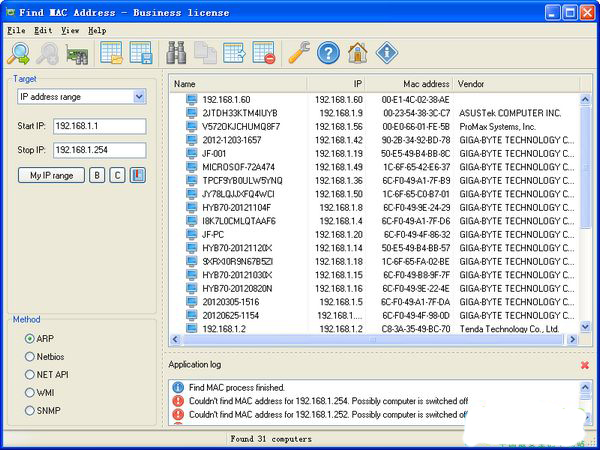
Task: Click the home page house icon
Action: pyautogui.click(x=357, y=53)
